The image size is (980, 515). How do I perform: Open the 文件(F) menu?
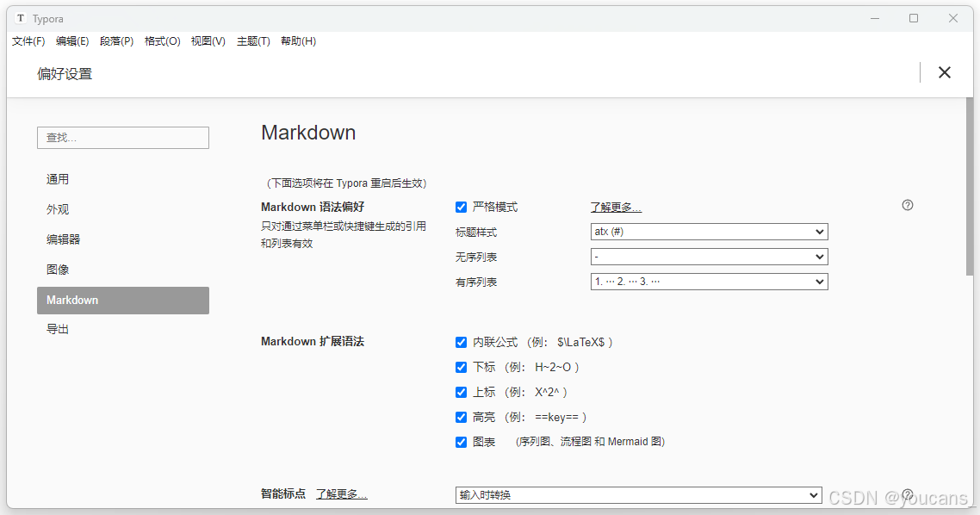click(x=28, y=41)
